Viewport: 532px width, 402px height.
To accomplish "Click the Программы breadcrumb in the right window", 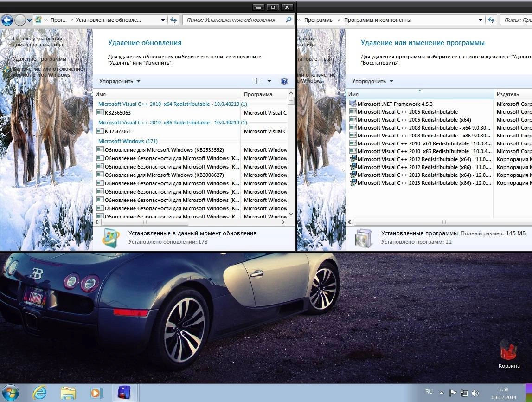I will click(x=319, y=20).
